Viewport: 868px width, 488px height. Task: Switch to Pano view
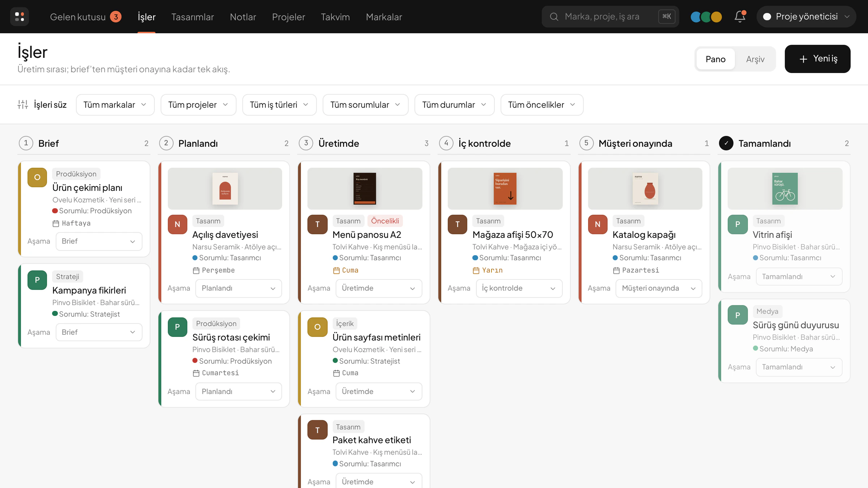(715, 59)
